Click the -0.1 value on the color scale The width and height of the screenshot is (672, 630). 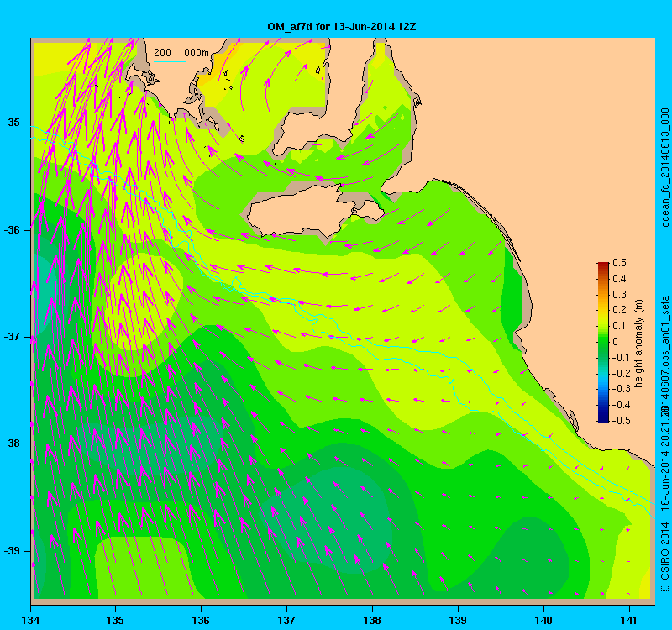point(621,358)
